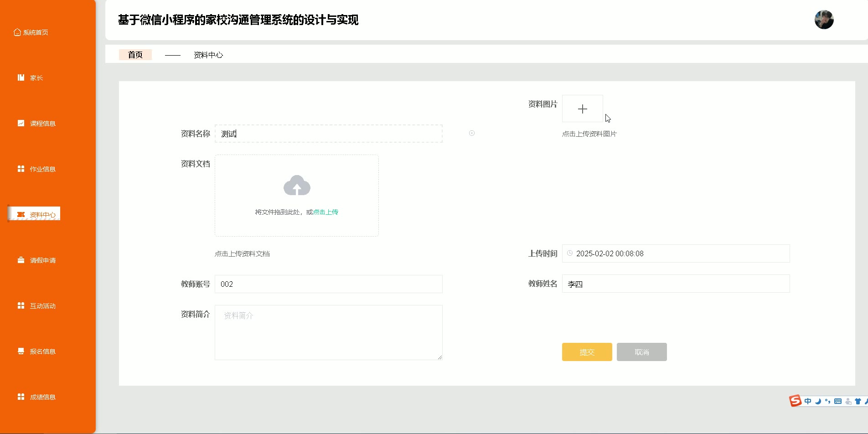Click the 点击上传 link in upload area
The image size is (868, 434).
click(x=325, y=212)
